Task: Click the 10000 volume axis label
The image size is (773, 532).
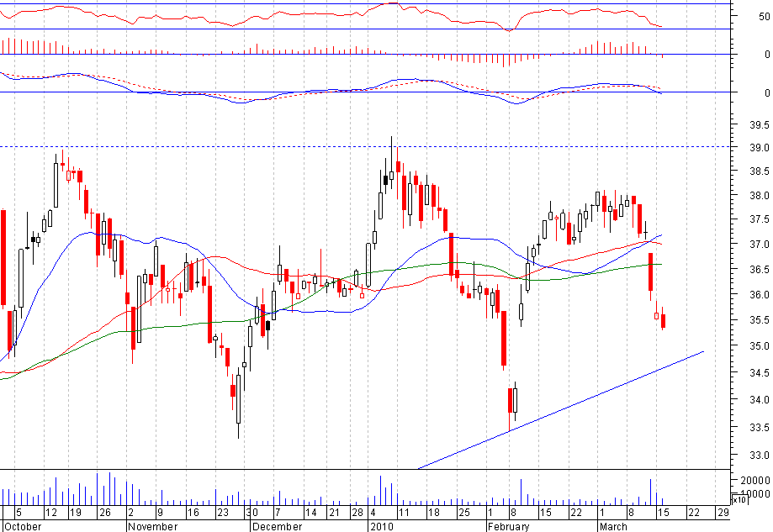Action: click(754, 493)
